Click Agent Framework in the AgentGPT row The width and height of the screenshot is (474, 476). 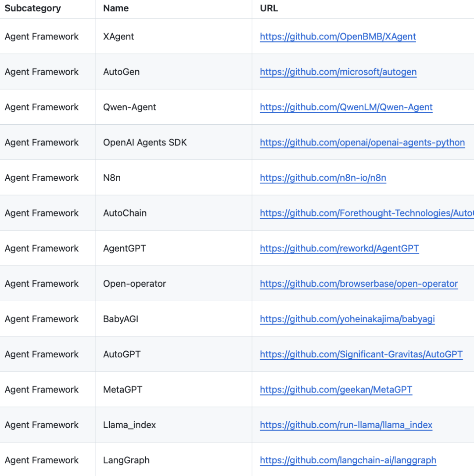(x=42, y=249)
